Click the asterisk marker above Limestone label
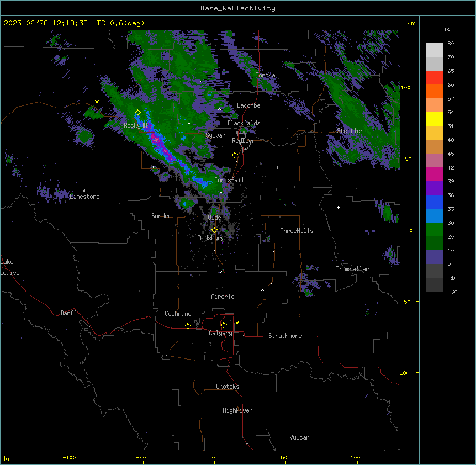This screenshot has width=476, height=465. [x=84, y=191]
